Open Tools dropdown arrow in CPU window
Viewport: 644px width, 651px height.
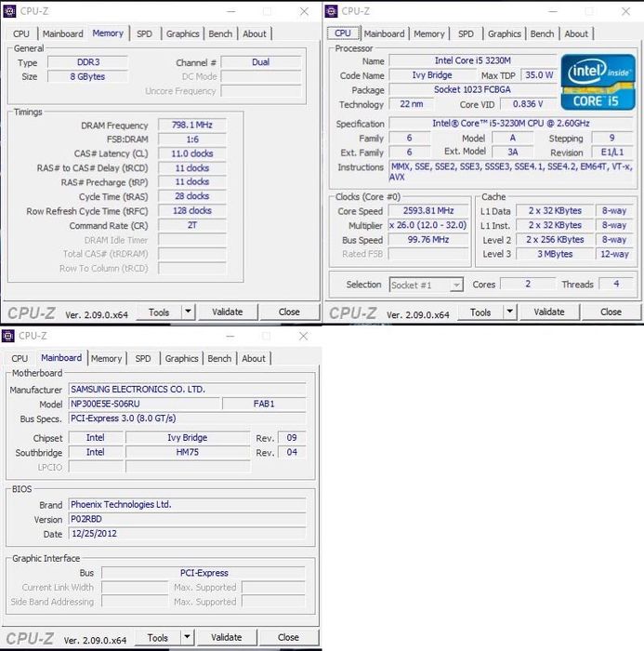click(x=509, y=312)
